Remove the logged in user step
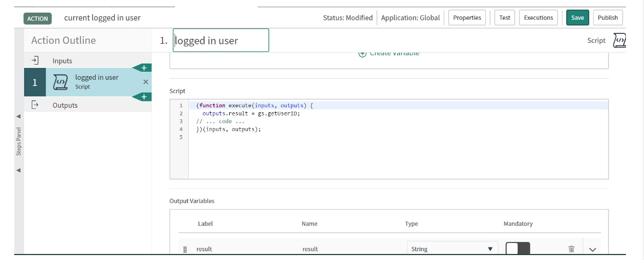644x260 pixels. (x=146, y=82)
